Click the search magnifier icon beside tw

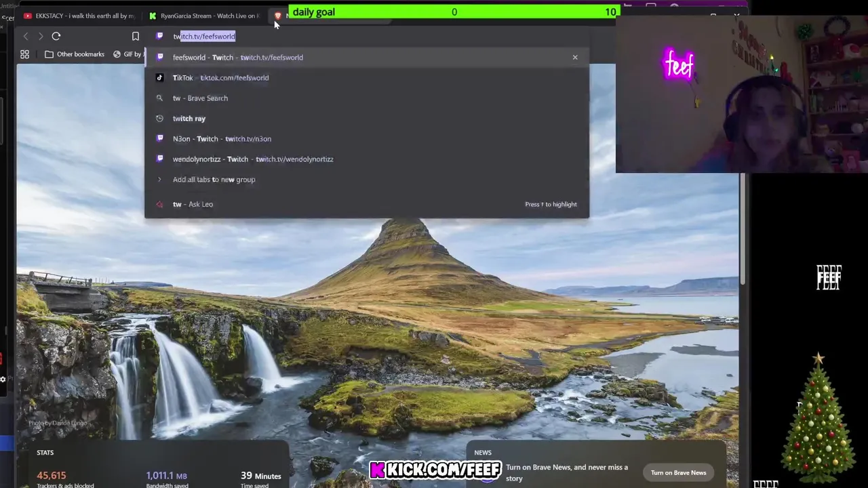159,98
